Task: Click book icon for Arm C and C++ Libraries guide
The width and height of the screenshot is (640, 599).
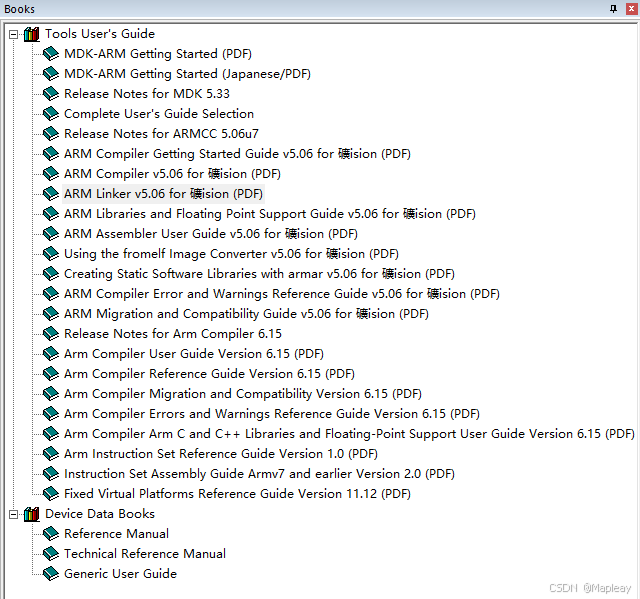Action: [x=51, y=434]
